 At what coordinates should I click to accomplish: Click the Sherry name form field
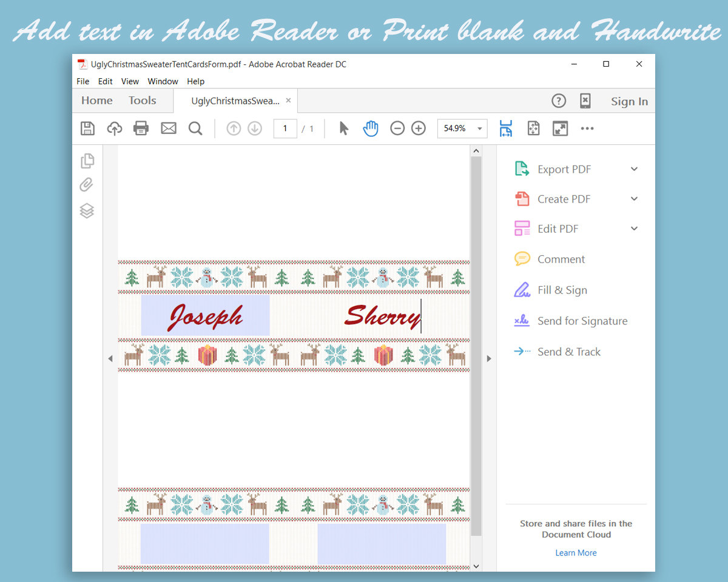382,315
